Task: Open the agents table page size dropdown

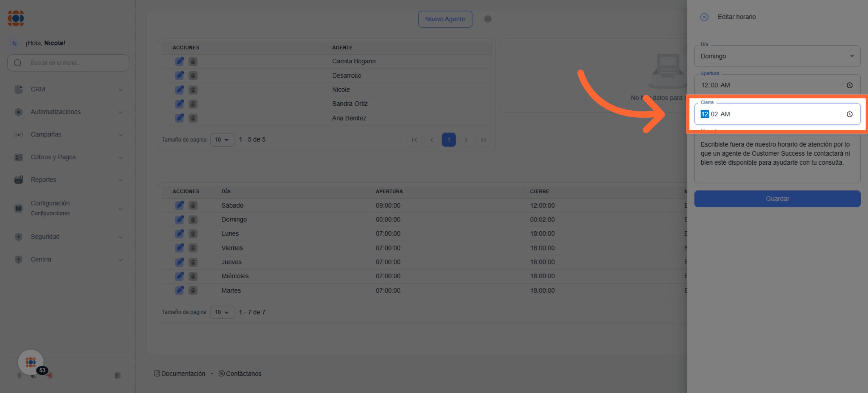Action: point(222,140)
